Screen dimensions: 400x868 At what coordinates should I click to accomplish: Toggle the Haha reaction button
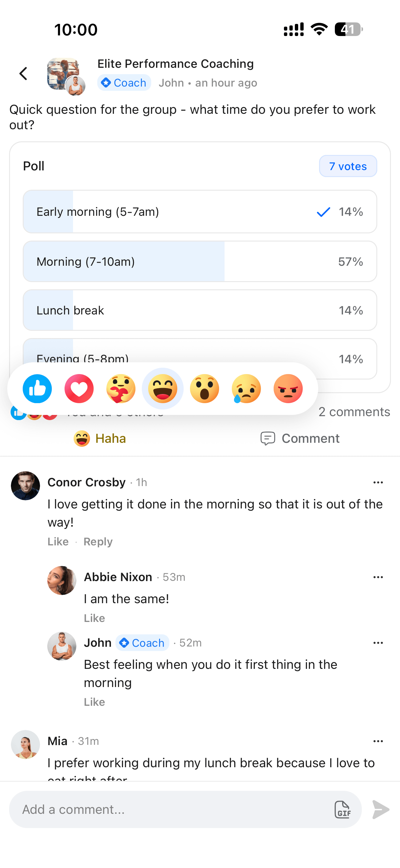100,438
